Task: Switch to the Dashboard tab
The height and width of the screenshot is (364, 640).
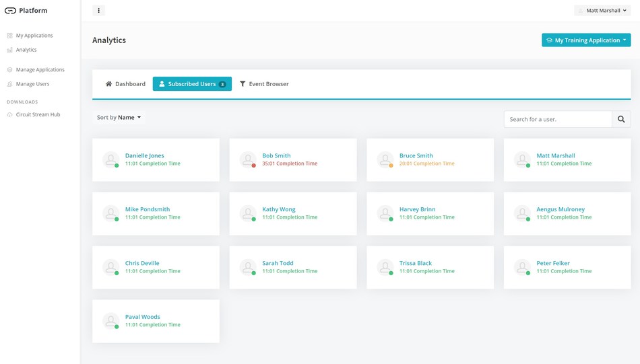Action: (x=125, y=84)
